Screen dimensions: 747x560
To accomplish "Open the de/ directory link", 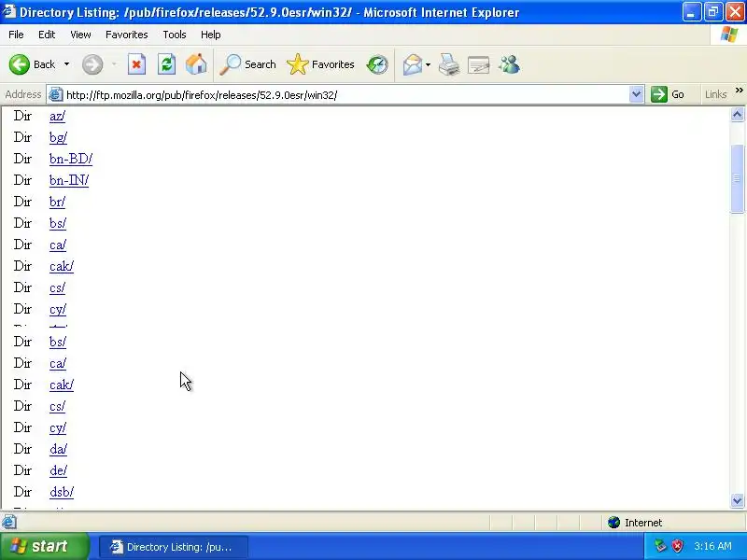I will point(58,470).
